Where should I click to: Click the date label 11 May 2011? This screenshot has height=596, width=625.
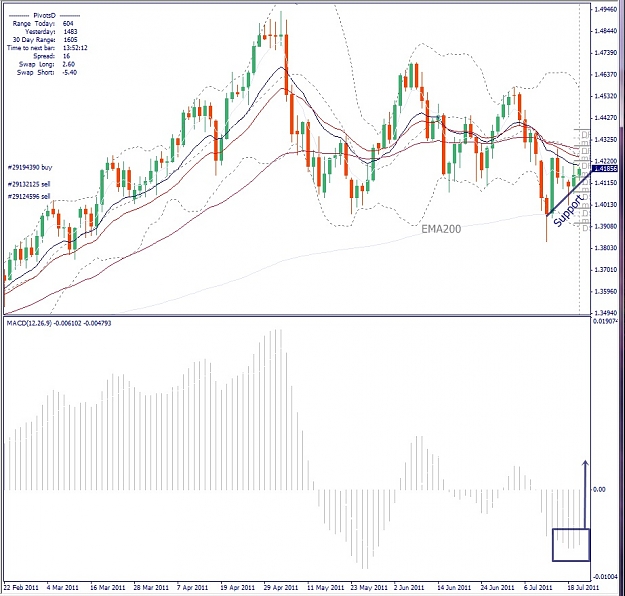pos(325,588)
